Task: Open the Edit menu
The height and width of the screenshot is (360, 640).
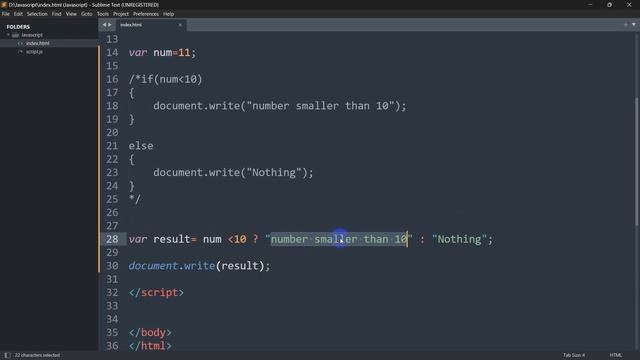Action: pos(18,14)
